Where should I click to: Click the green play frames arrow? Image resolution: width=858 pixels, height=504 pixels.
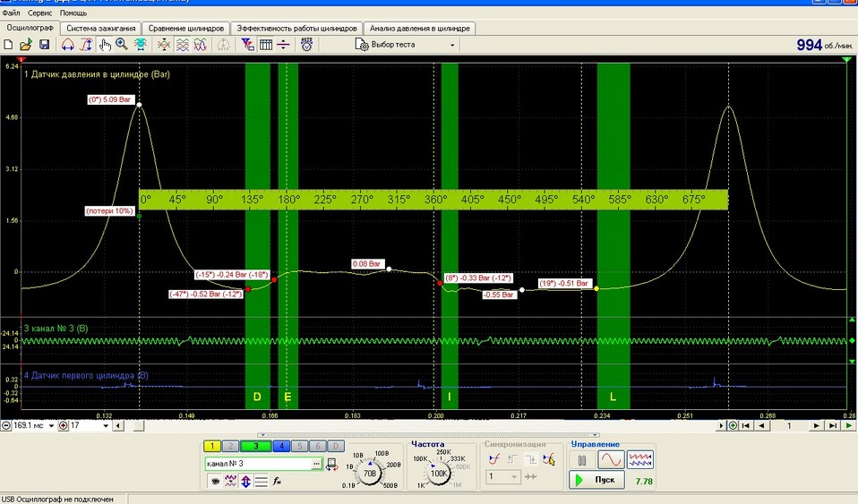849,425
